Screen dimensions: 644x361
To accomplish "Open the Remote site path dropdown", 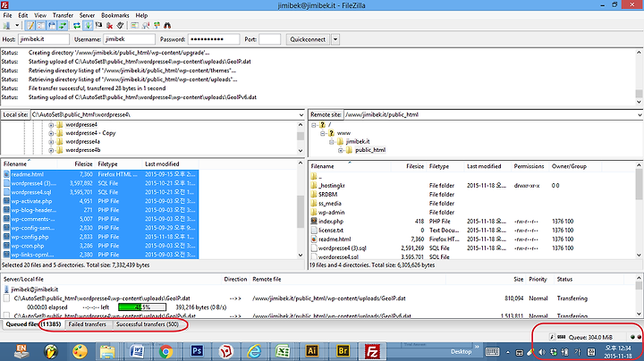I will coord(640,115).
